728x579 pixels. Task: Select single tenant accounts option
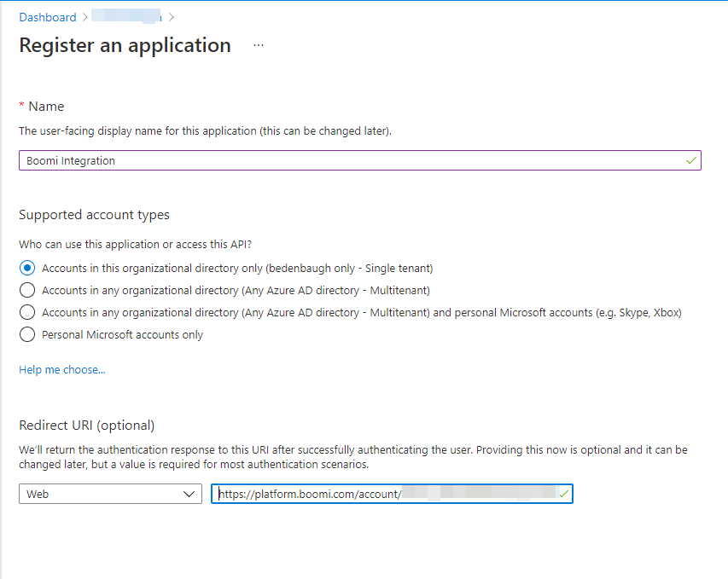27,268
